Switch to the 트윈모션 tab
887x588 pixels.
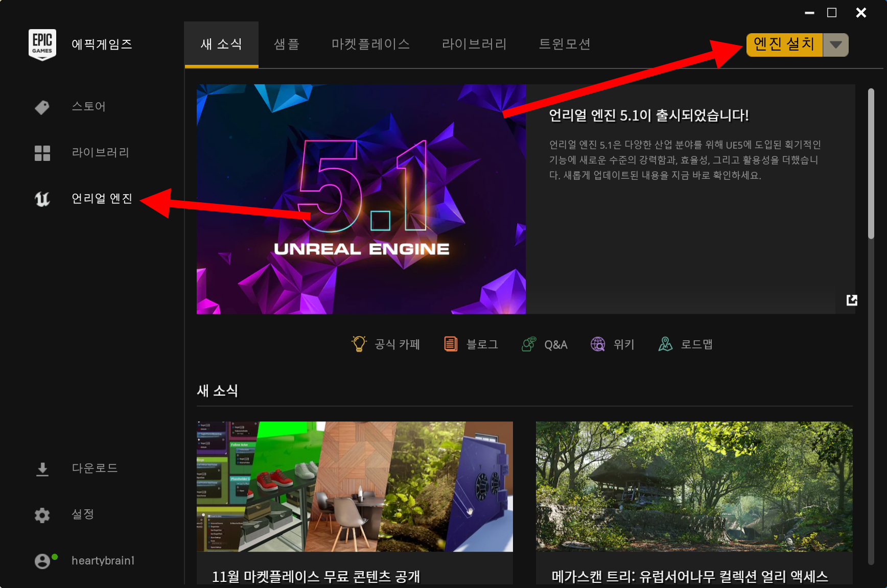pos(565,44)
